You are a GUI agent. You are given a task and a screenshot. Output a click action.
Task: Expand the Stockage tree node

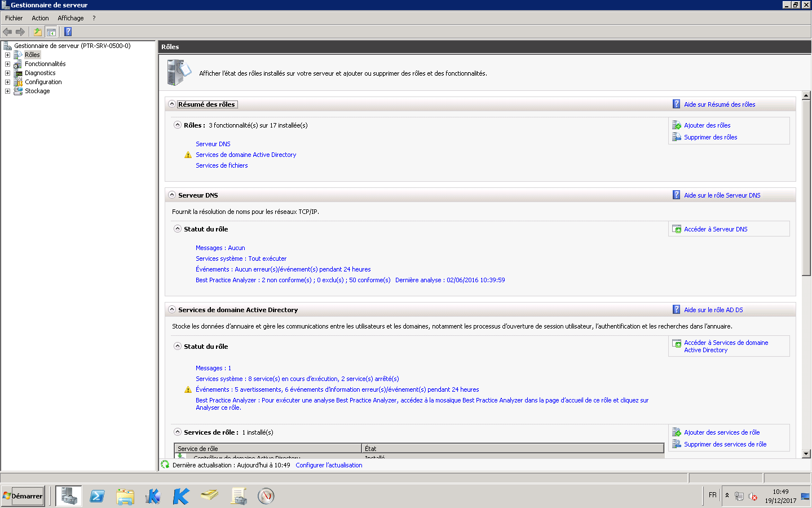[7, 91]
